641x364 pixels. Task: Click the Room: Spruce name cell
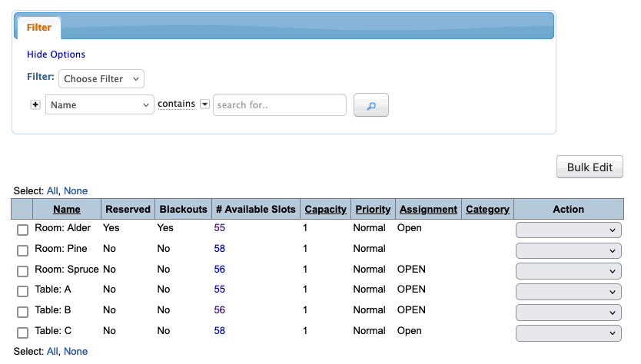click(x=67, y=270)
